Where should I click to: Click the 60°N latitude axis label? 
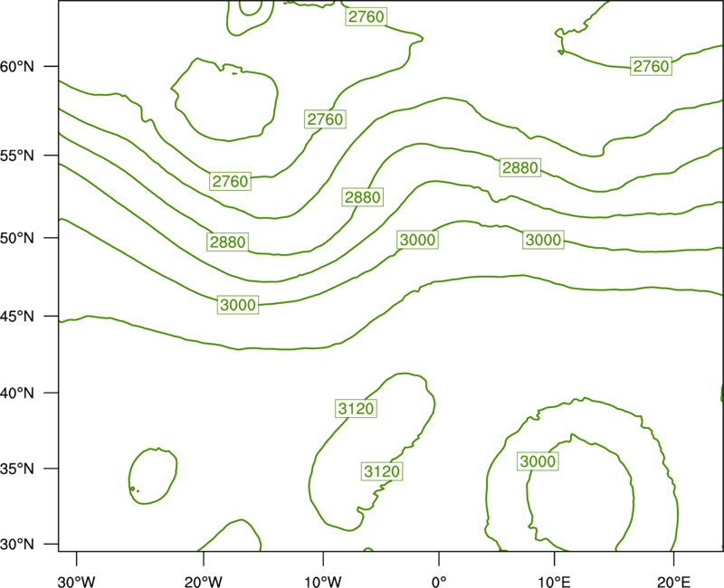click(17, 67)
